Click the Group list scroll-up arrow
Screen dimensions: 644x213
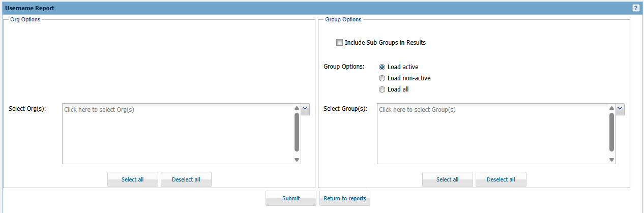pos(611,108)
